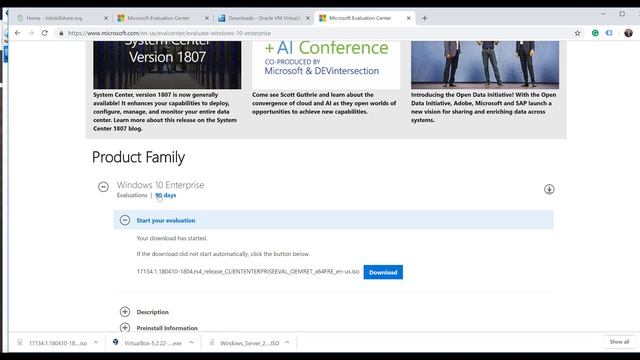Click the Product Family heading
The width and height of the screenshot is (640, 360).
138,157
